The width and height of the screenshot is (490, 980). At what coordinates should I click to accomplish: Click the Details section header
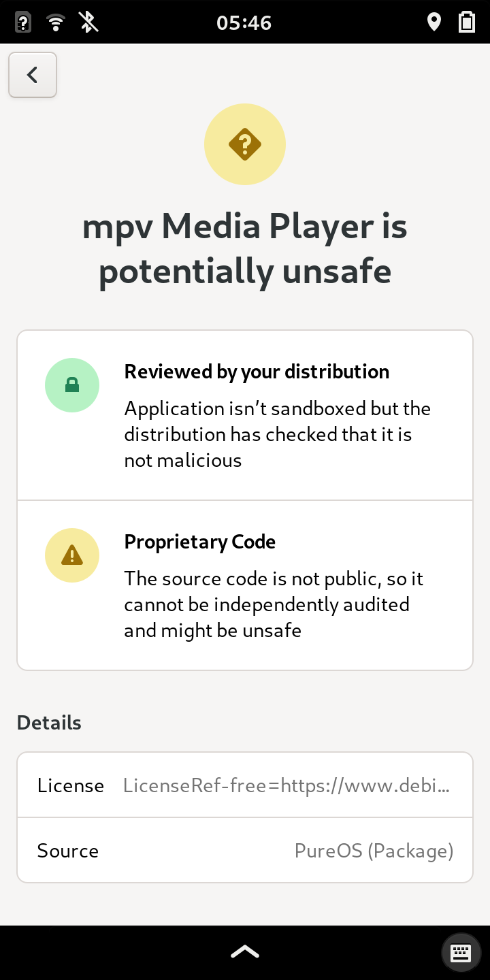(49, 723)
